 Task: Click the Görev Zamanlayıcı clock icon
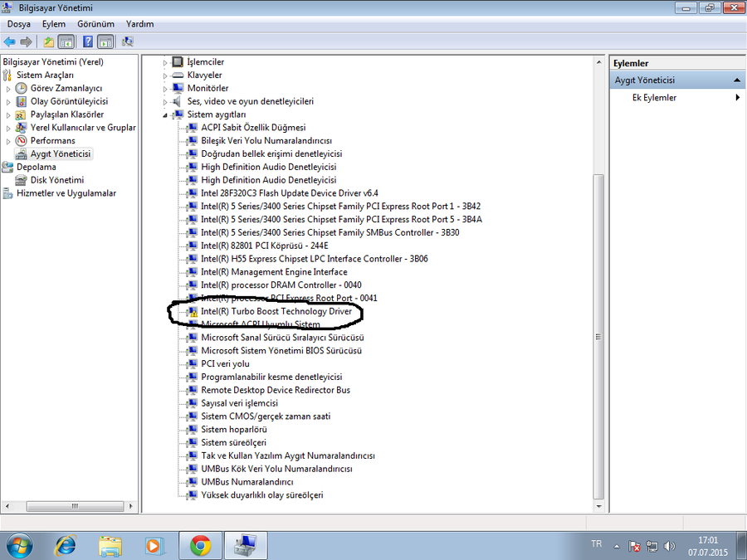point(21,88)
